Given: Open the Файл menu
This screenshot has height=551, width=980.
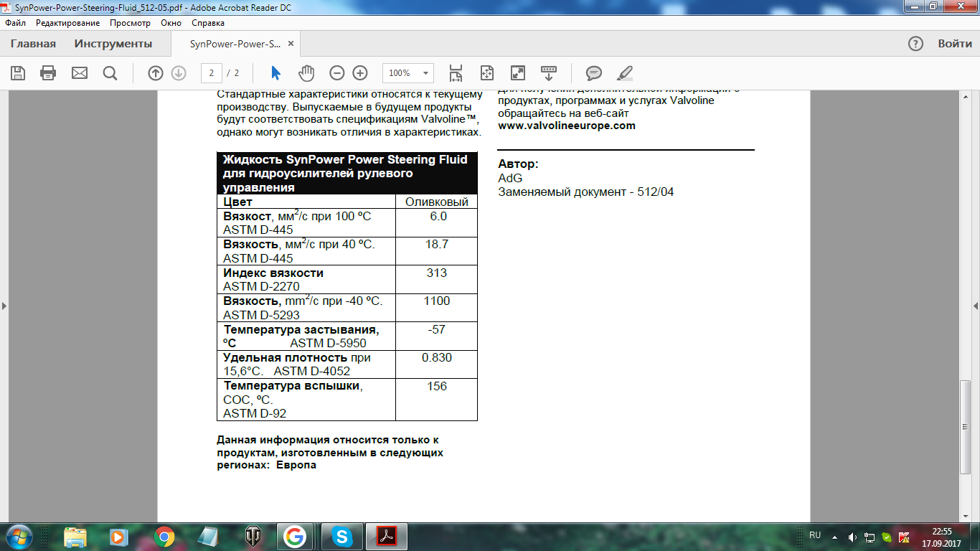Looking at the screenshot, I should [x=15, y=23].
